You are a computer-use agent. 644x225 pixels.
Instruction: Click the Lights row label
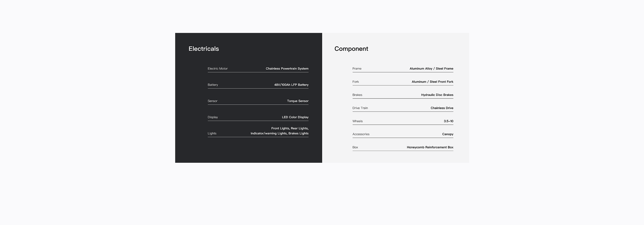coord(212,133)
